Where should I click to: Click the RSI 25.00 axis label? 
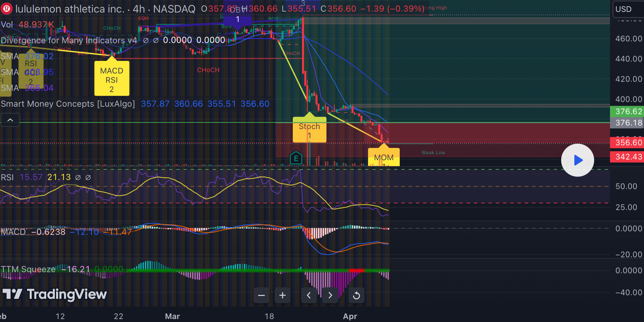coord(627,207)
